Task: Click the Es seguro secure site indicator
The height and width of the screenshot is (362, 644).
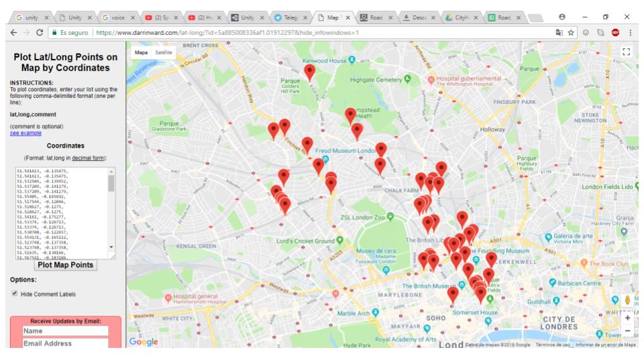Action: pos(70,32)
